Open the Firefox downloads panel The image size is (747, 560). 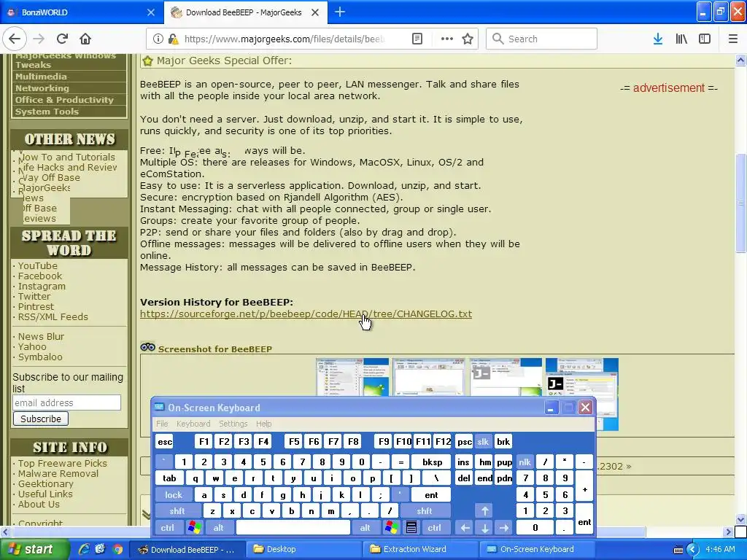(x=658, y=39)
